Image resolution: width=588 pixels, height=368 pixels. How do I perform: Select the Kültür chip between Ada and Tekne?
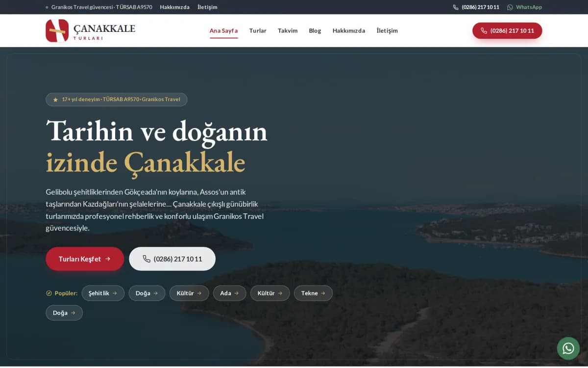[x=270, y=293]
